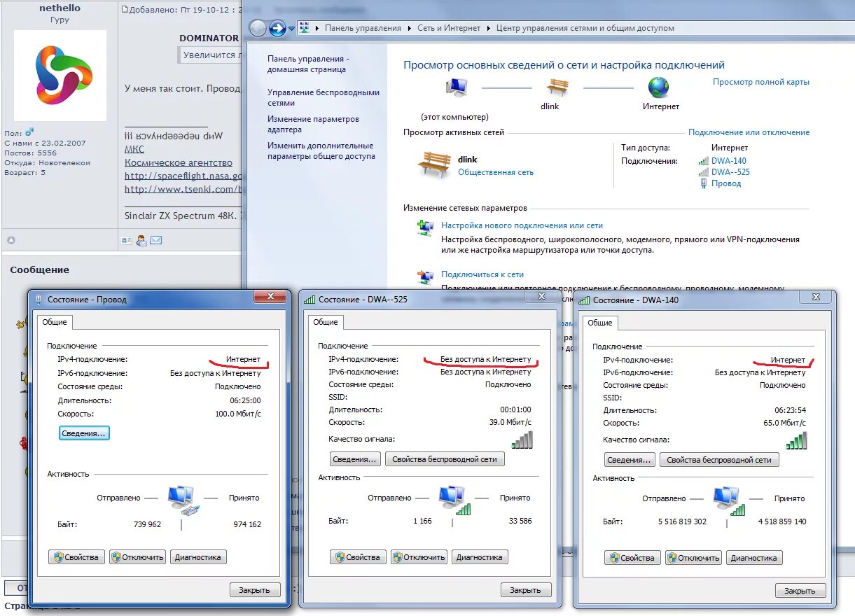855x616 pixels.
Task: Click the Control Panel icon in address bar
Action: click(x=304, y=28)
